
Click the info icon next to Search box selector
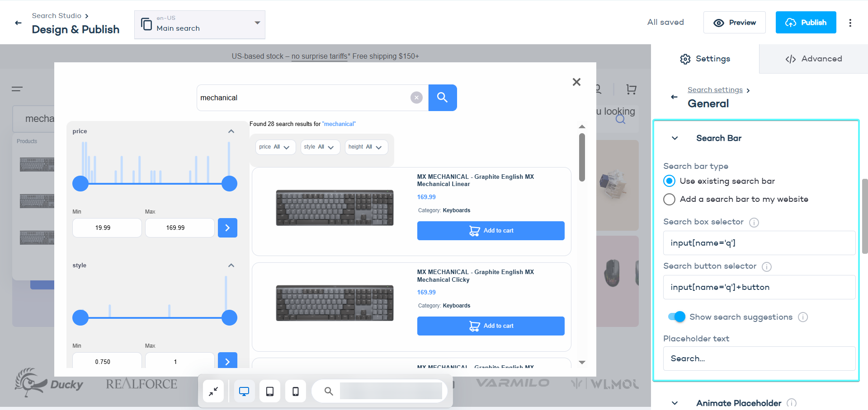pos(754,222)
